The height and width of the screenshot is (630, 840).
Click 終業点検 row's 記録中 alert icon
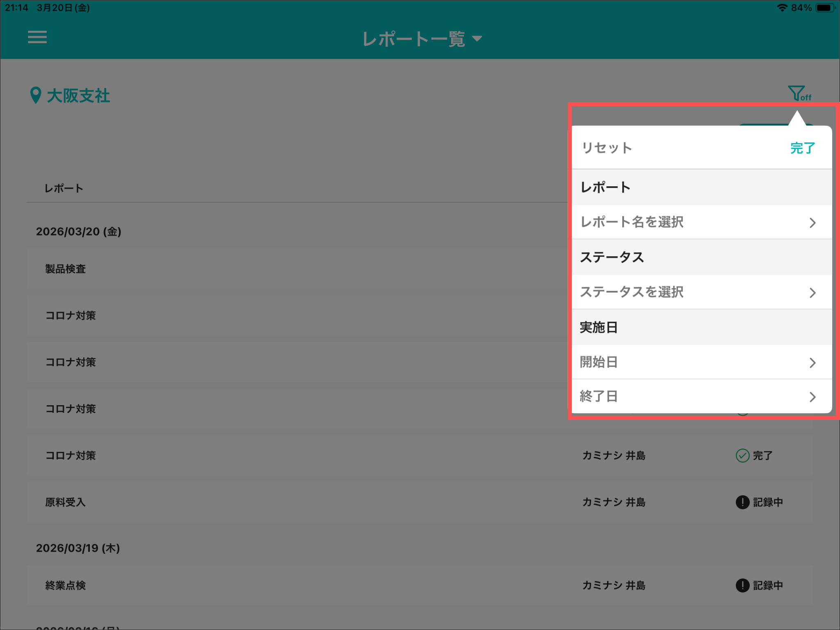[742, 585]
